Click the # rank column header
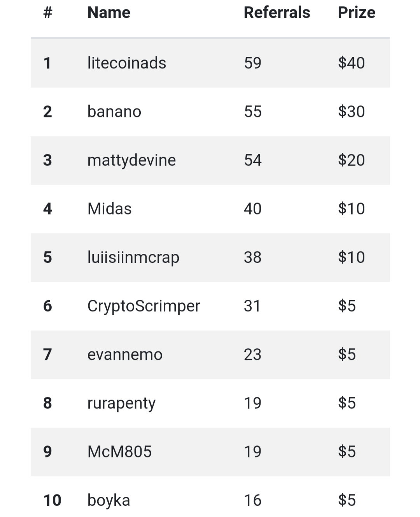 coord(47,12)
